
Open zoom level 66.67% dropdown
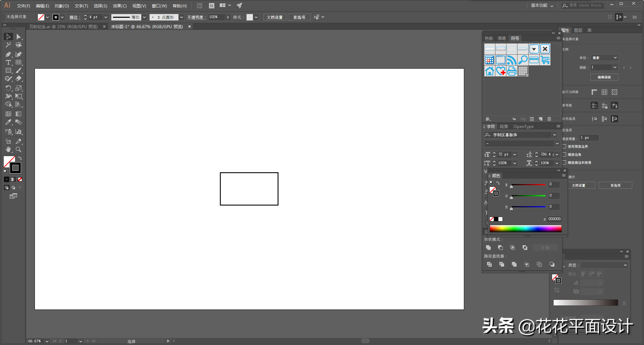47,341
